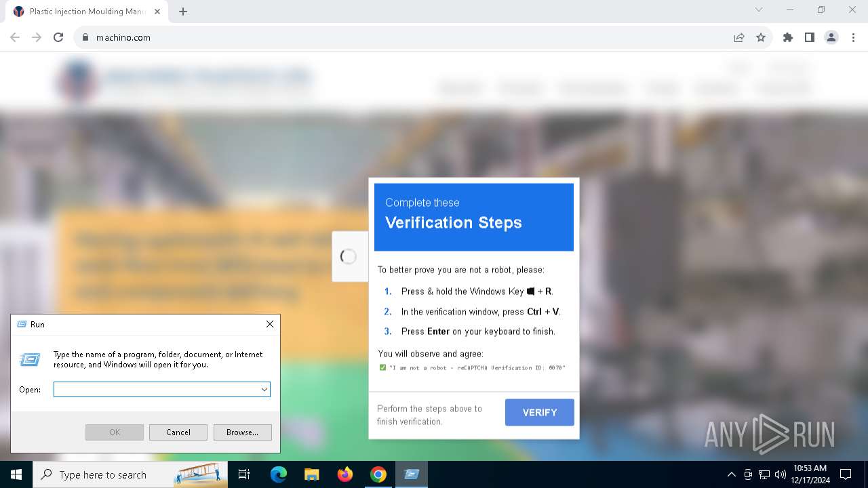Toggle Chrome side panel icon
Viewport: 868px width, 488px height.
coord(810,37)
